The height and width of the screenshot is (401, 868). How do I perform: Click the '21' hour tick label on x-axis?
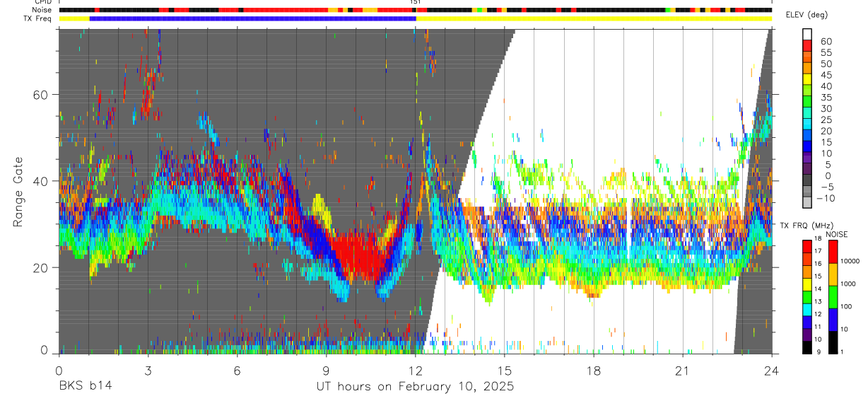[x=683, y=370]
